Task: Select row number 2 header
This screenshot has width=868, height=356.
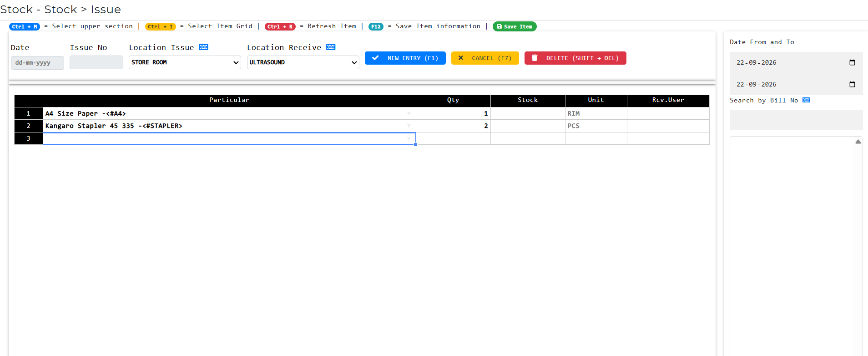Action: pos(29,126)
